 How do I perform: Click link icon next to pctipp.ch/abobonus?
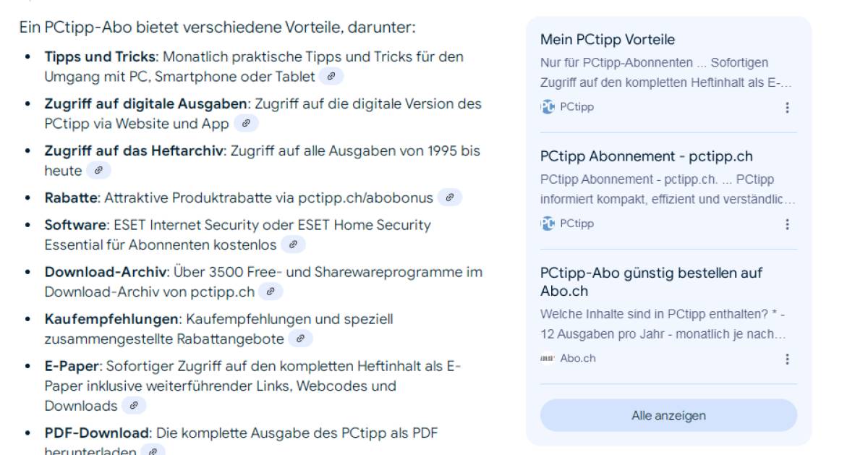point(450,197)
